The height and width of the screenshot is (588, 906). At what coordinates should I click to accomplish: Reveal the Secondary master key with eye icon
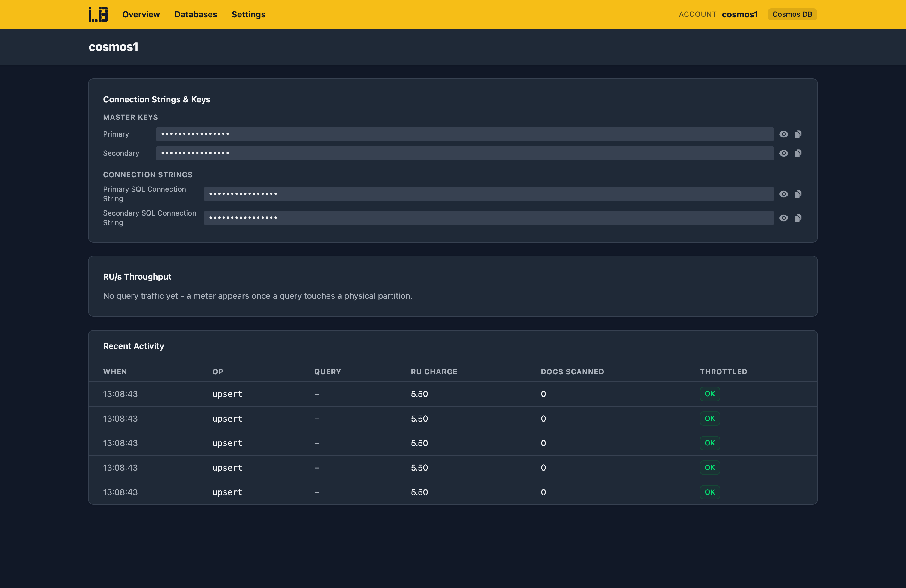pos(783,153)
